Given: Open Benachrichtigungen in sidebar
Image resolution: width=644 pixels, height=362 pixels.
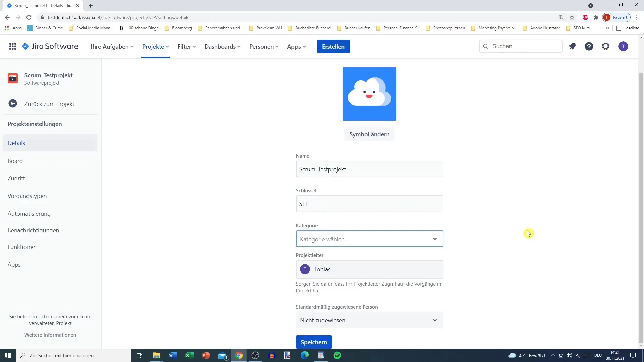Looking at the screenshot, I should (50, 230).
